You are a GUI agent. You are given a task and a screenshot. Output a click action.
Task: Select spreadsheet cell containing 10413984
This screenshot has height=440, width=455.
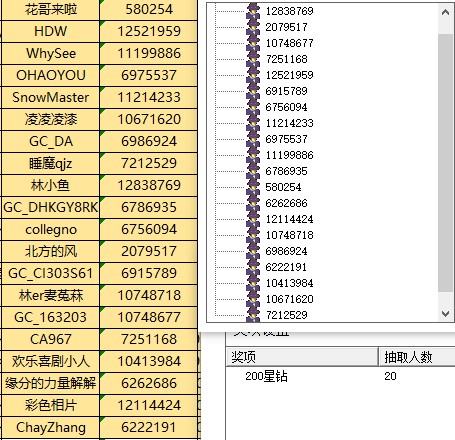[149, 361]
